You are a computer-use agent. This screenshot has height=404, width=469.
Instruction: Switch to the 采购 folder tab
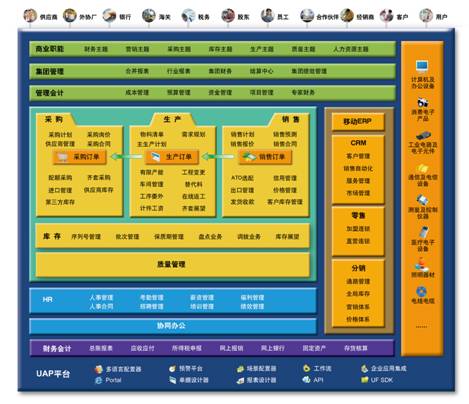pos(54,119)
